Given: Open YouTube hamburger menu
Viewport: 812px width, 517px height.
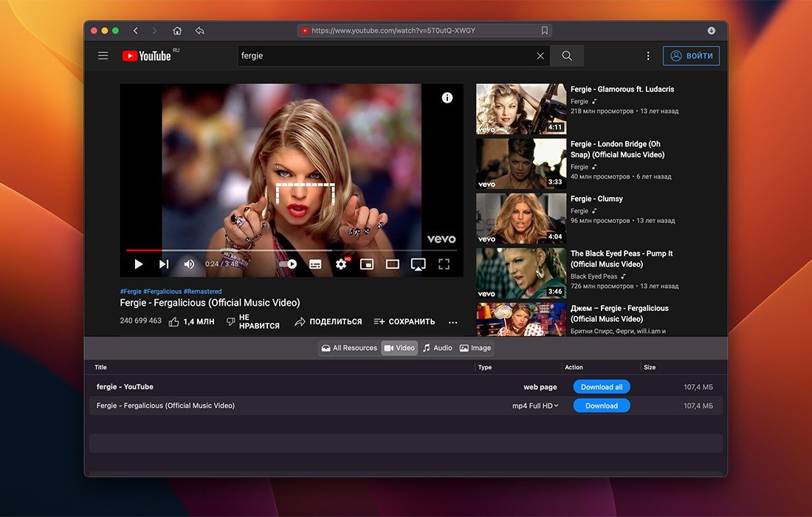Looking at the screenshot, I should [103, 56].
